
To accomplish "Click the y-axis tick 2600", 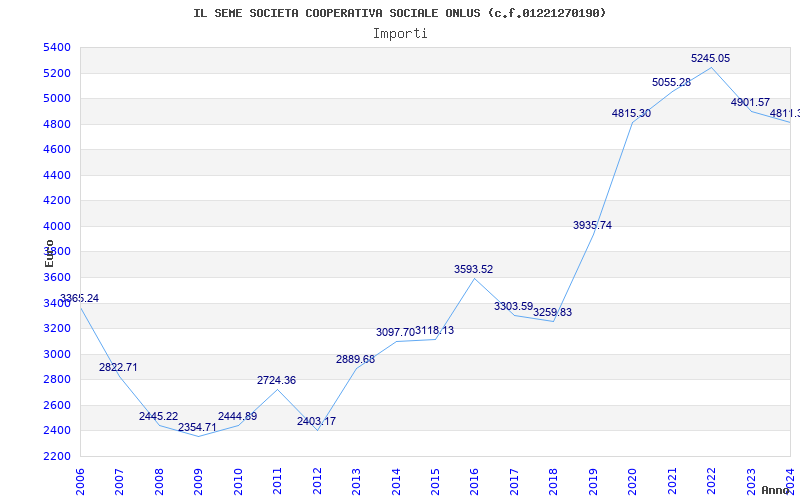I will point(57,406).
